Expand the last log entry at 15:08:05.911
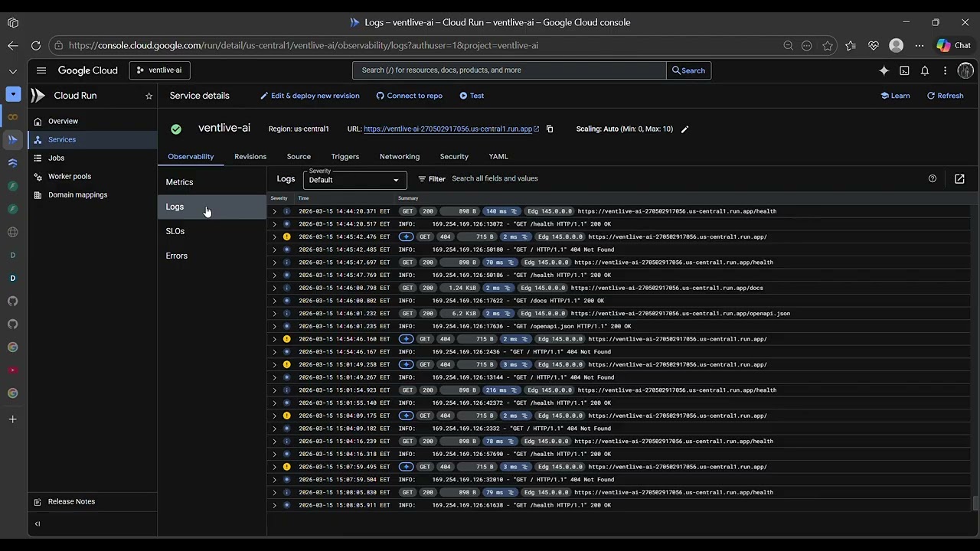This screenshot has height=551, width=980. [x=275, y=505]
